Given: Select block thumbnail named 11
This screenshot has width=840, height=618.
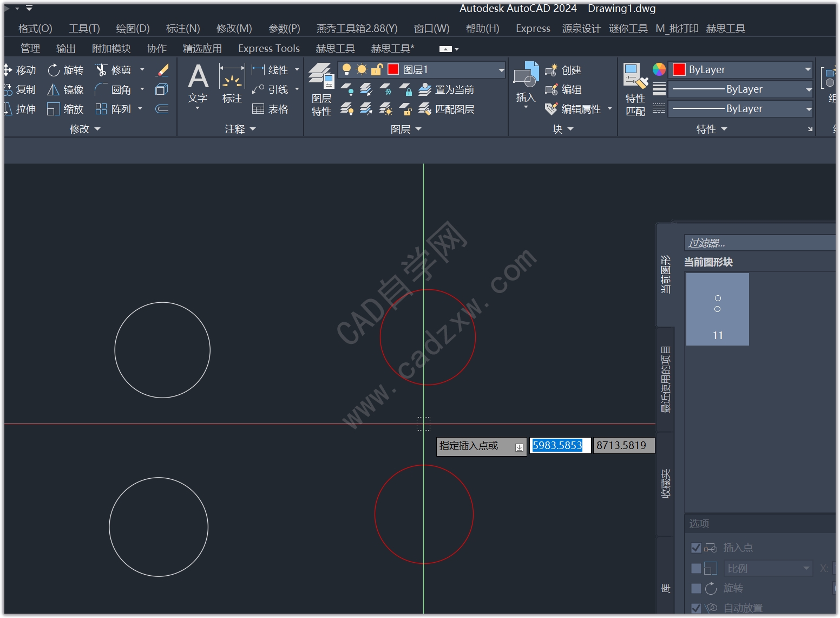Looking at the screenshot, I should click(718, 309).
